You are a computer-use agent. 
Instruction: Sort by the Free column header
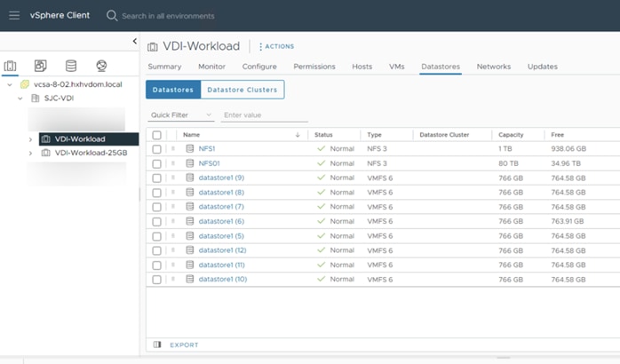click(557, 135)
